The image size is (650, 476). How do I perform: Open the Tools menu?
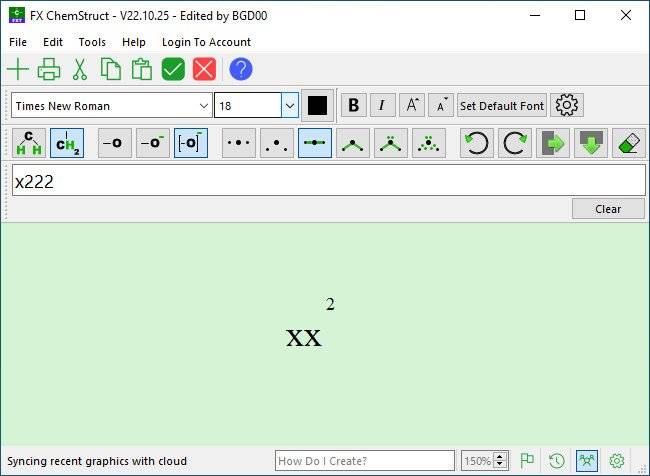[x=92, y=42]
